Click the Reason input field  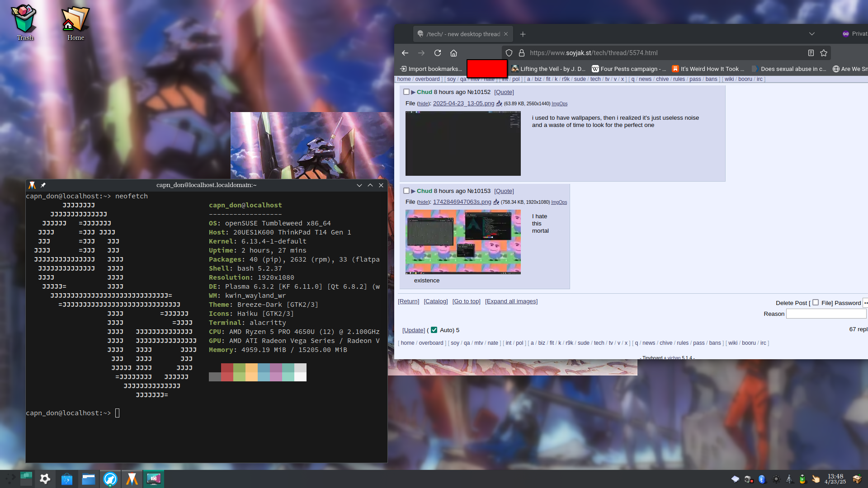(826, 314)
